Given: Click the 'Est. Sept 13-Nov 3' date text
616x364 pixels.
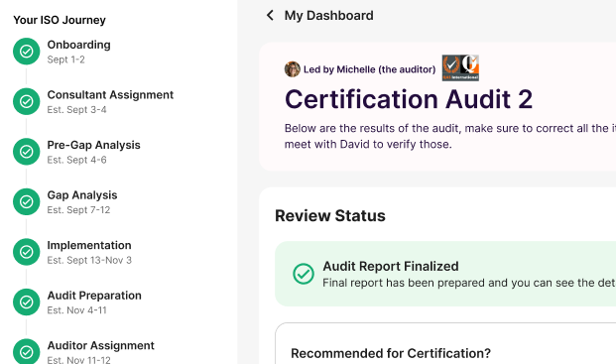Looking at the screenshot, I should point(89,260).
